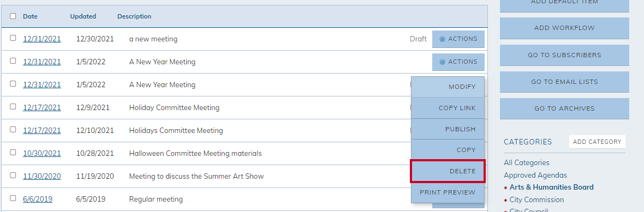Click gear icon in first Actions button

[x=442, y=39]
